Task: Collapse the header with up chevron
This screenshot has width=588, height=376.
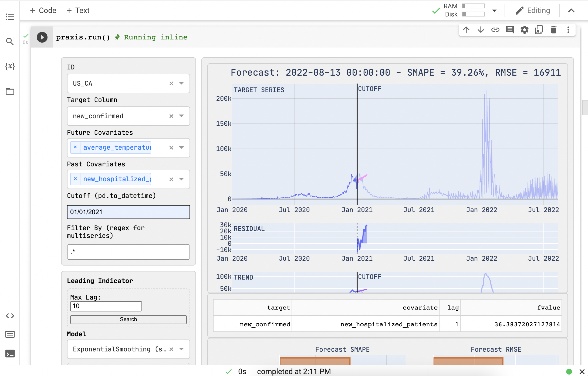Action: click(x=571, y=11)
